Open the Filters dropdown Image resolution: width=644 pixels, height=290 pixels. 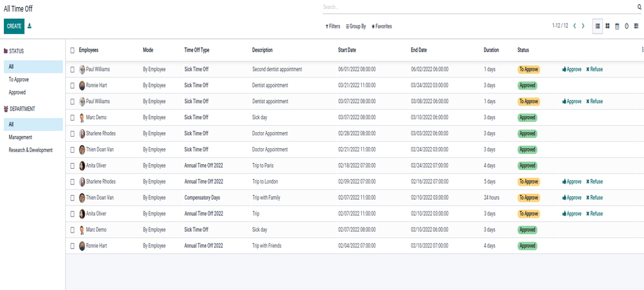pyautogui.click(x=333, y=26)
